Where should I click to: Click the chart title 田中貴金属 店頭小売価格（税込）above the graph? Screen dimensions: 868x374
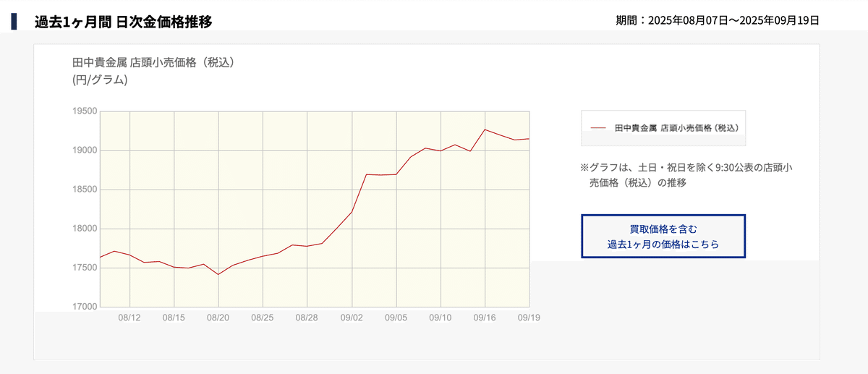154,62
